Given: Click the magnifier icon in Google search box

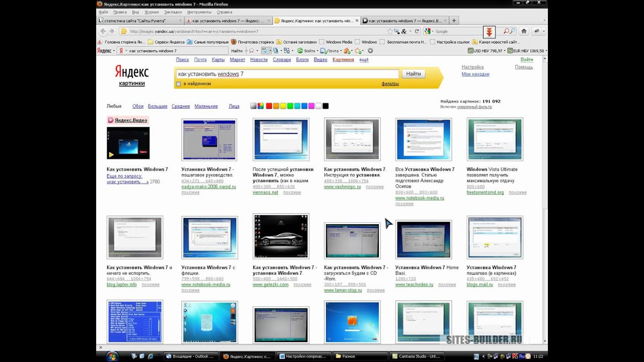Looking at the screenshot, I should [513, 31].
